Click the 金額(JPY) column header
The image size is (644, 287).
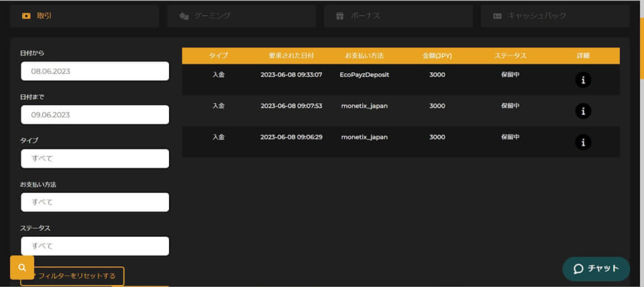437,56
